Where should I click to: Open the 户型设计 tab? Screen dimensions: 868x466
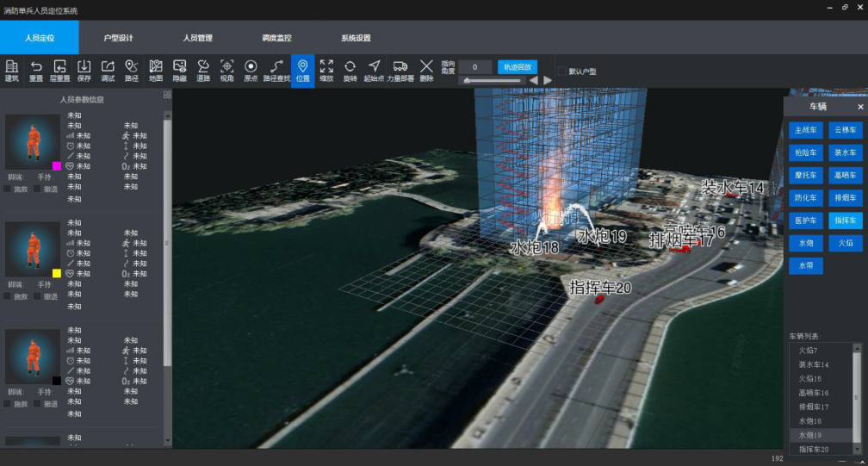[x=119, y=38]
